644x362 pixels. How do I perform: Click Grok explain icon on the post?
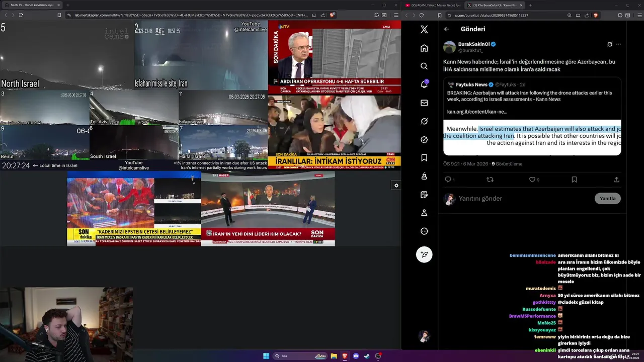click(x=610, y=44)
